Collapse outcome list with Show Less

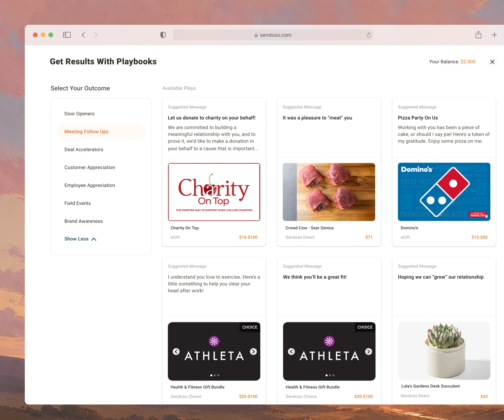(80, 239)
